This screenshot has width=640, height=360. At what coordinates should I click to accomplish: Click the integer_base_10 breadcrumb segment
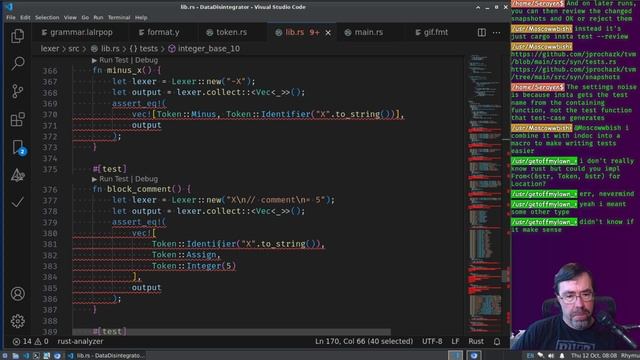(x=204, y=49)
